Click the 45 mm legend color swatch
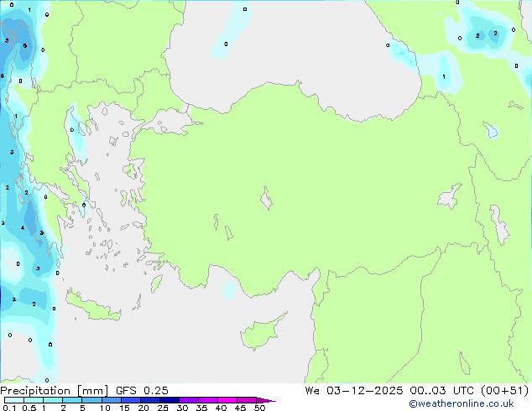Viewport: 532px width, 411px height. [247, 400]
